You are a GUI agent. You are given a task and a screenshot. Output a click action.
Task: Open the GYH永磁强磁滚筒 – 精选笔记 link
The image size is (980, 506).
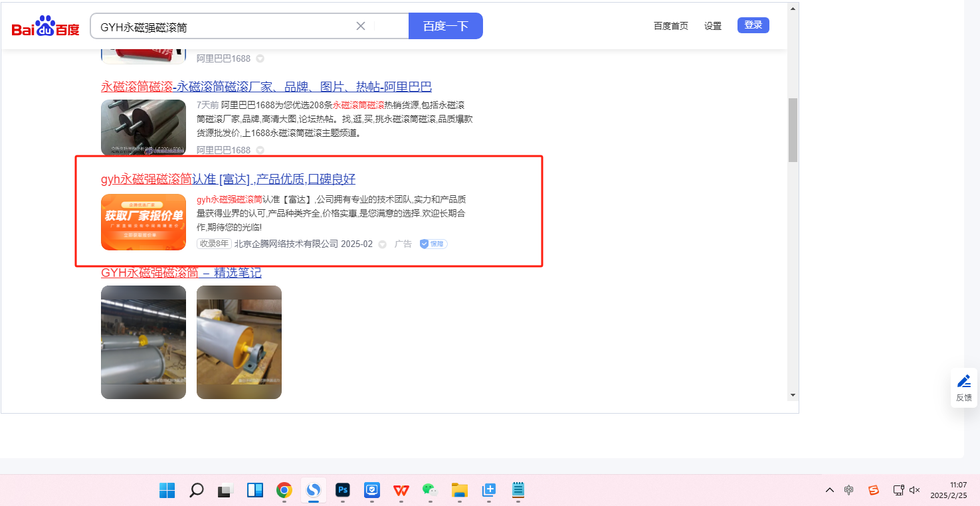click(x=181, y=272)
